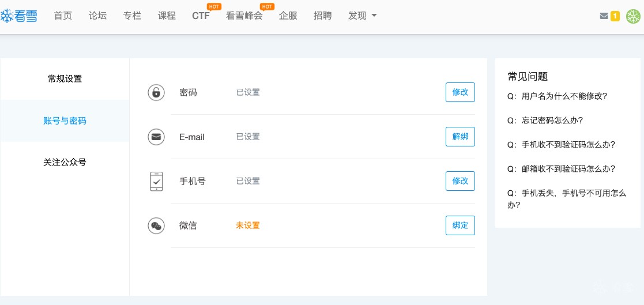This screenshot has width=644, height=305.
Task: Select the 关注公众号 sidebar tab
Action: click(x=65, y=163)
